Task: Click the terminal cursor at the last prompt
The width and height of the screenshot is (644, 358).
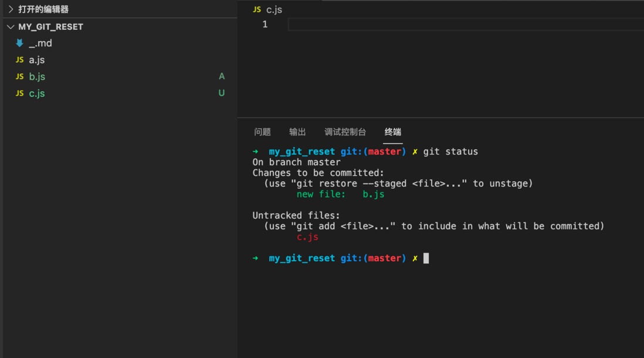Action: (426, 258)
